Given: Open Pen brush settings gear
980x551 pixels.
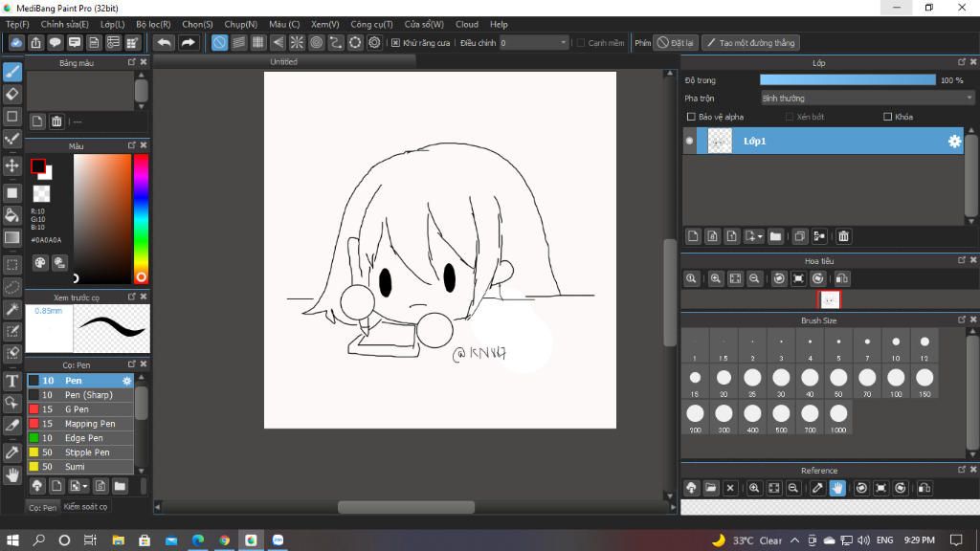Looking at the screenshot, I should (127, 381).
